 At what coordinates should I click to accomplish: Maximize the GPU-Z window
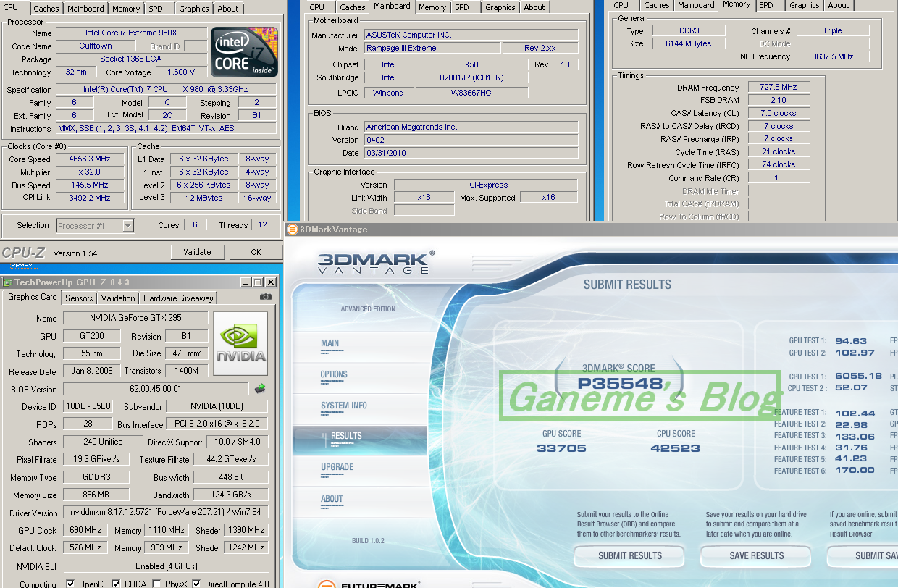click(258, 282)
